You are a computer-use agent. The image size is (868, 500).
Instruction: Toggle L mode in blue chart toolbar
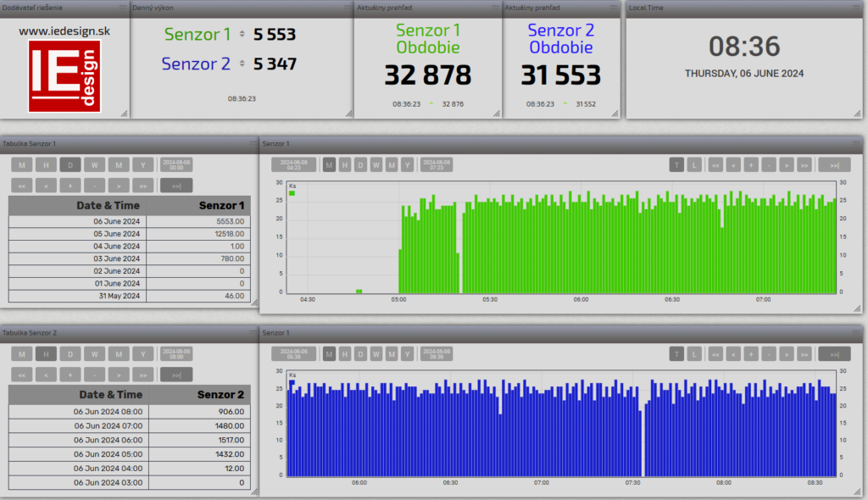[x=694, y=354]
